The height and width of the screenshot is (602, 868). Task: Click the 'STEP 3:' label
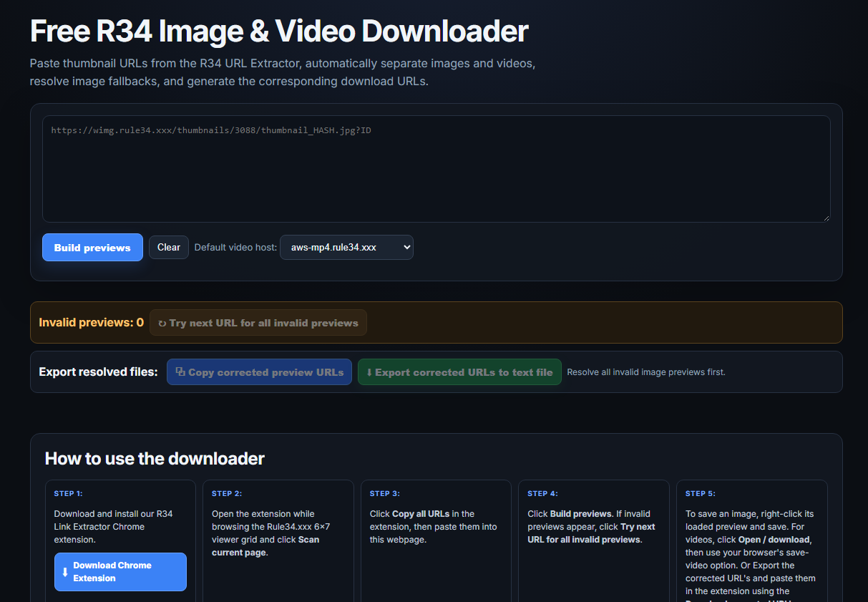pyautogui.click(x=385, y=493)
